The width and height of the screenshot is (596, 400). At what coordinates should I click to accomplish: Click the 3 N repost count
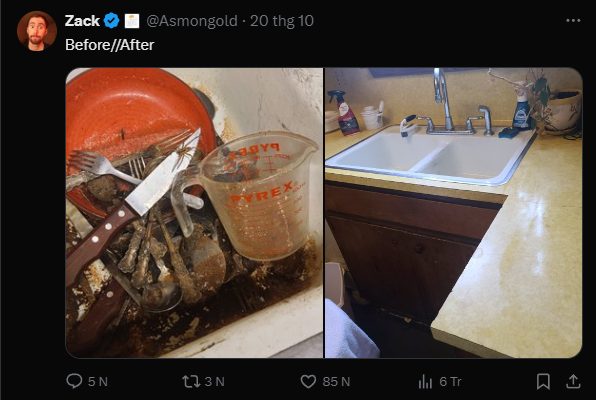pos(214,381)
